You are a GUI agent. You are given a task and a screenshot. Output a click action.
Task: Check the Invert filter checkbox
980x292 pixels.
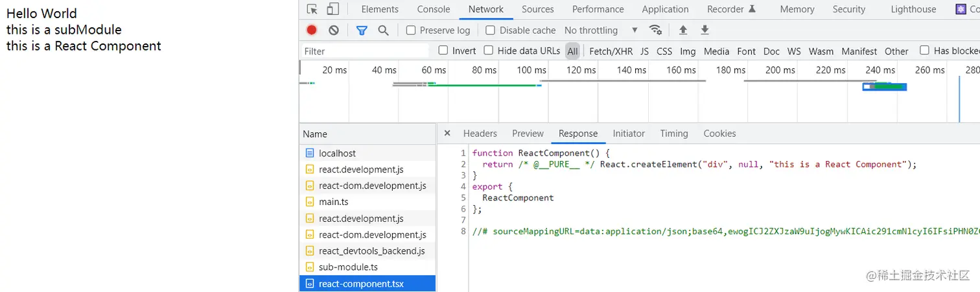click(443, 50)
